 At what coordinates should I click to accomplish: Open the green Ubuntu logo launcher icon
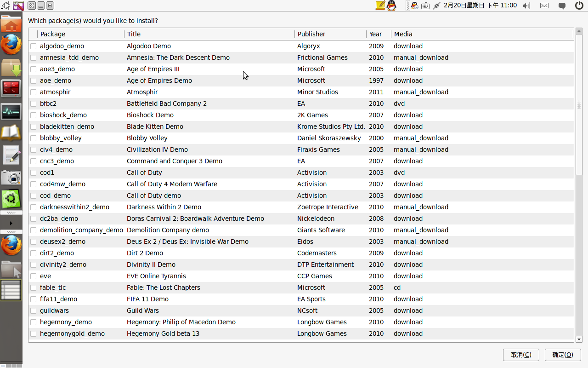[x=11, y=199]
